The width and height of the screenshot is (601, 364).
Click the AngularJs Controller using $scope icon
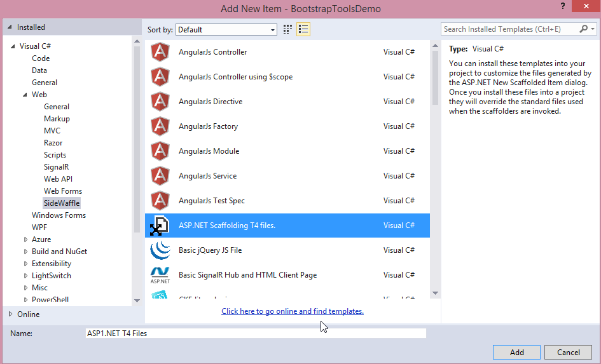pyautogui.click(x=160, y=77)
